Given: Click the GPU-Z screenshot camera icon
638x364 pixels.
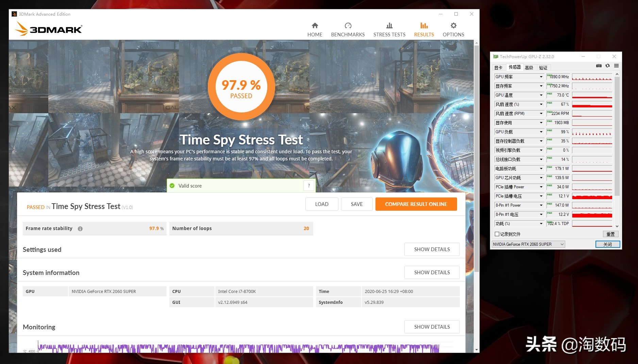Looking at the screenshot, I should coord(599,66).
